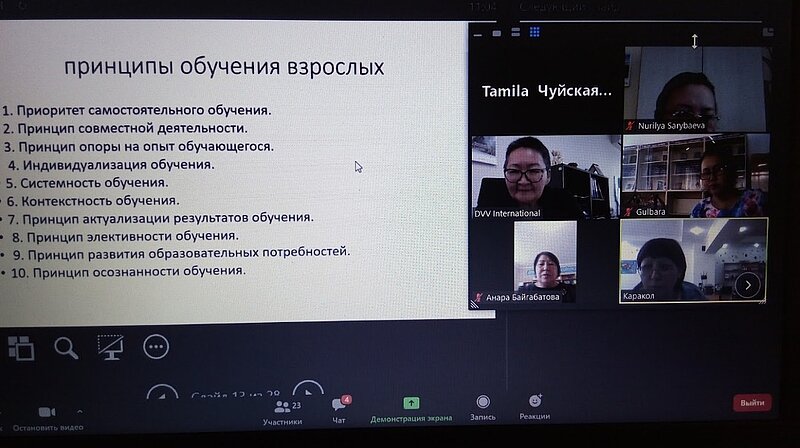Click Nuriliya Sarybaeva's video tile

tap(696, 90)
